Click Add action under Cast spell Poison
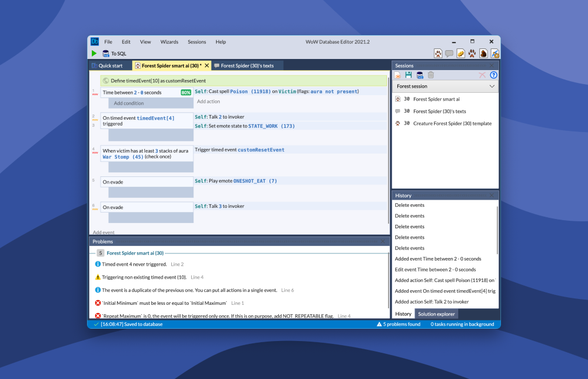588x379 pixels. (209, 102)
